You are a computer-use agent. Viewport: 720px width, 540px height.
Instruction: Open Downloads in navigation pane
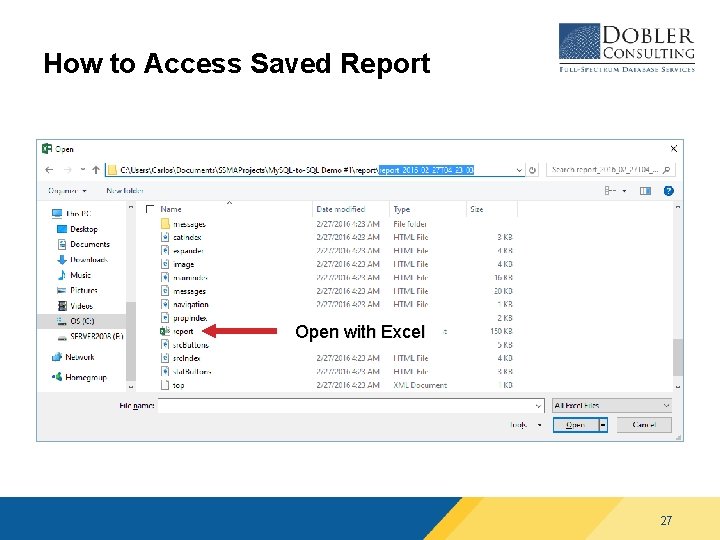click(82, 259)
